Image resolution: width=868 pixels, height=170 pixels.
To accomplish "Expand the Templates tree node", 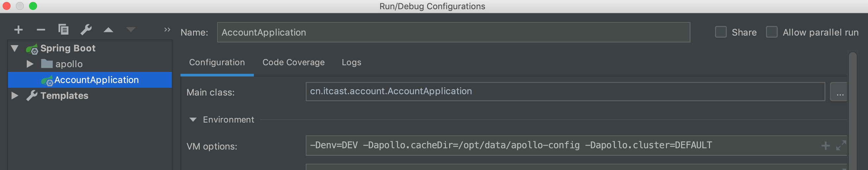I will (15, 96).
